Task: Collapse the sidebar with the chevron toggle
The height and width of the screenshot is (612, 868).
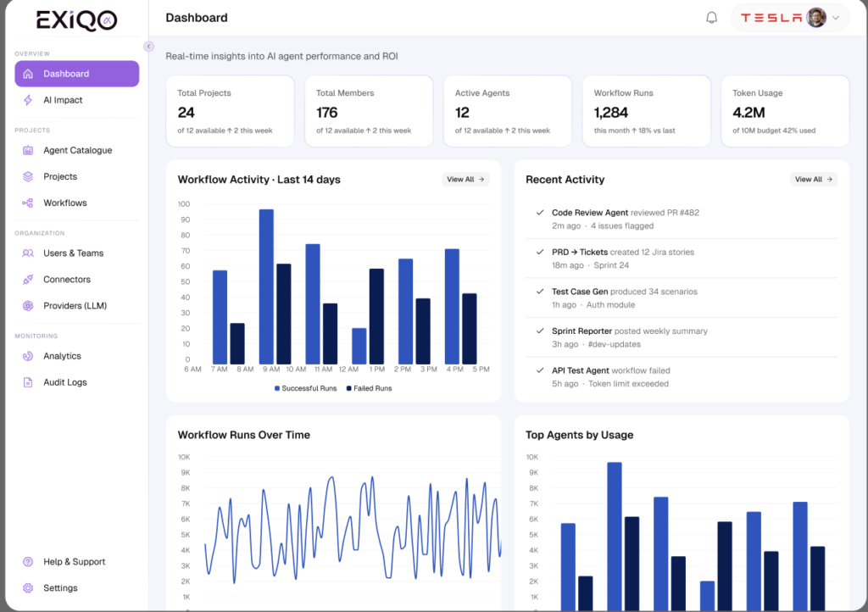Action: [148, 47]
